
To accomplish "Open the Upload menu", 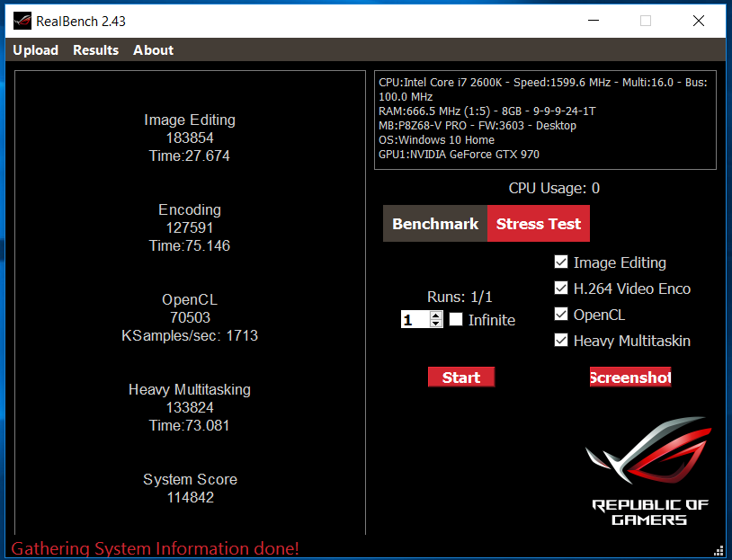I will coord(36,50).
